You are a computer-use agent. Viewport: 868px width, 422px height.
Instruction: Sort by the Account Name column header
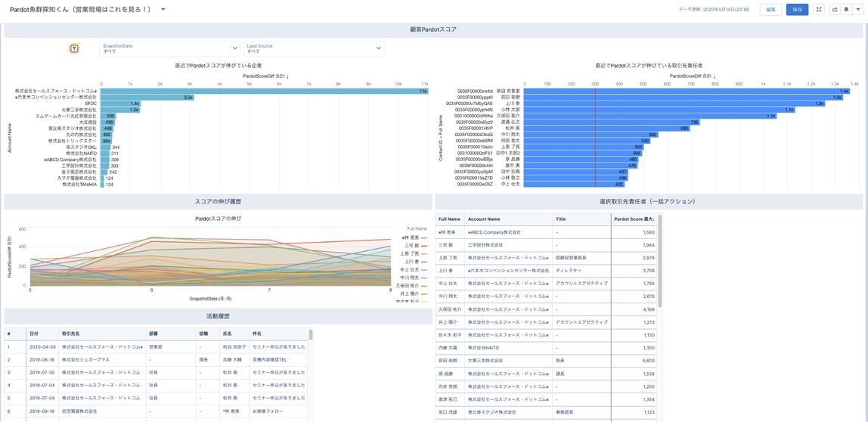coord(508,219)
